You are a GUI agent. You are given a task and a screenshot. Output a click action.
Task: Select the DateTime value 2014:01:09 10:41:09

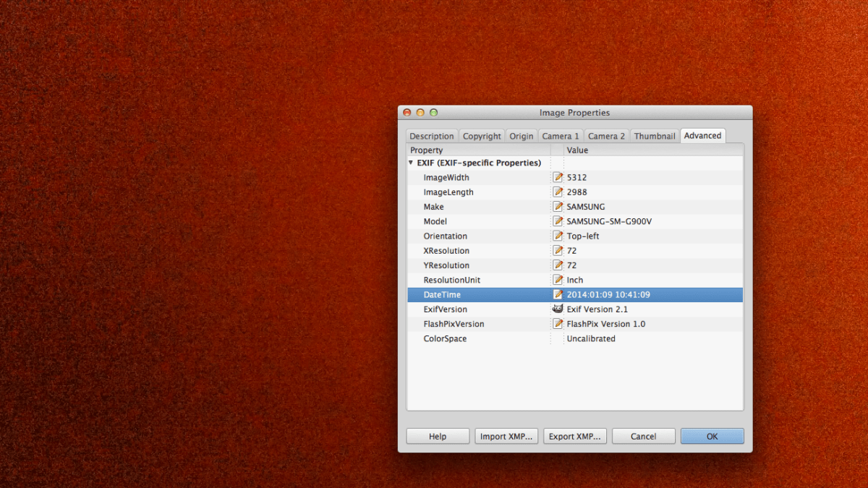pyautogui.click(x=608, y=294)
